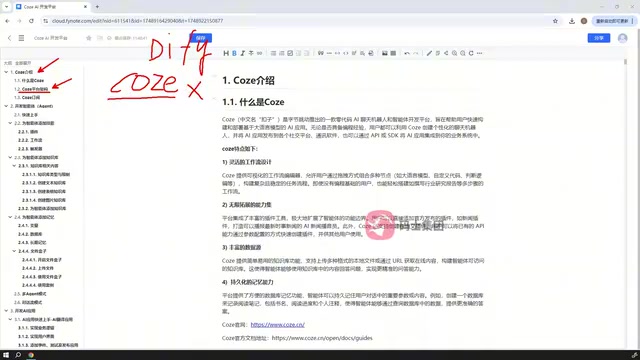The height and width of the screenshot is (360, 640).
Task: Insert a bulleted list
Action: (x=273, y=53)
